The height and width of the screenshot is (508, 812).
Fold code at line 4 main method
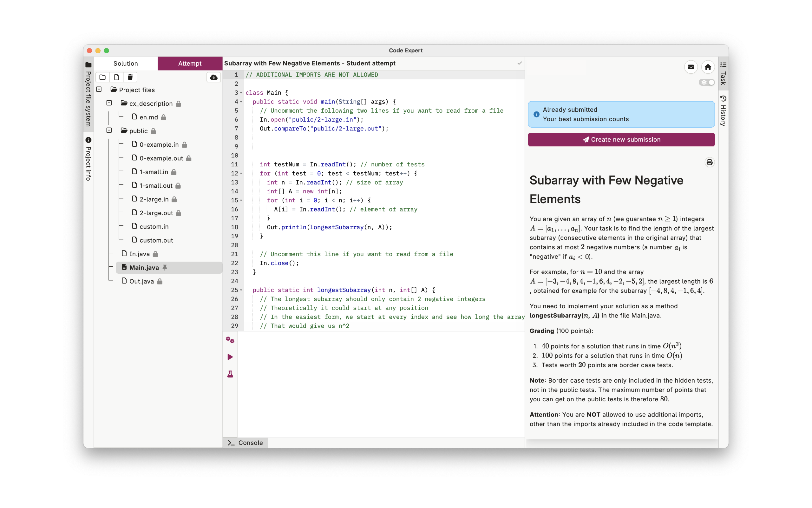click(x=241, y=102)
